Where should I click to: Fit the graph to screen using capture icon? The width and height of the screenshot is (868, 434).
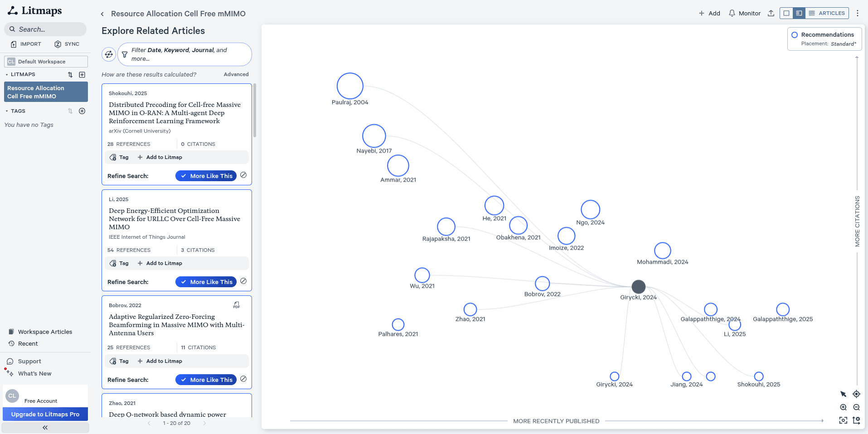coord(843,420)
